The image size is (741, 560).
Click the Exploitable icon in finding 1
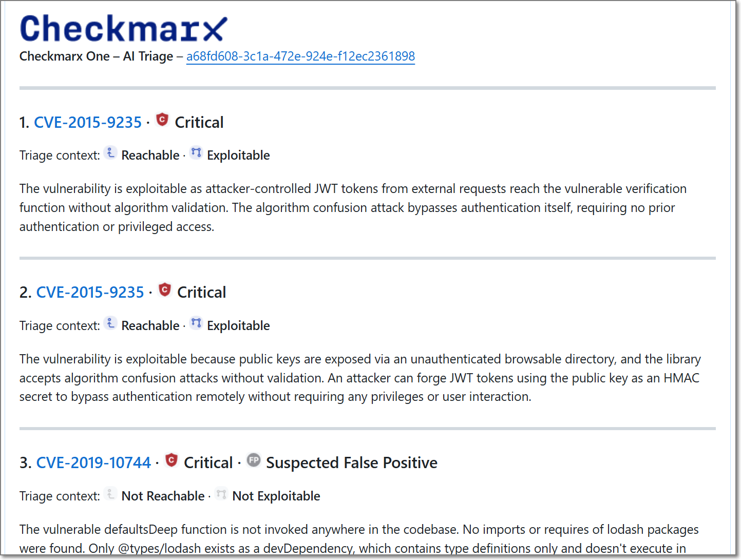coord(196,152)
